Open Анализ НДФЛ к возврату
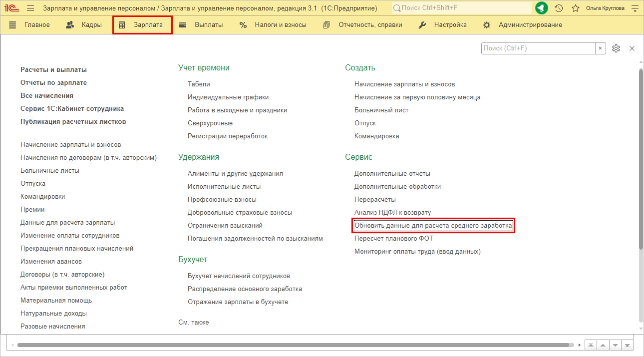The width and height of the screenshot is (644, 357). tap(392, 213)
